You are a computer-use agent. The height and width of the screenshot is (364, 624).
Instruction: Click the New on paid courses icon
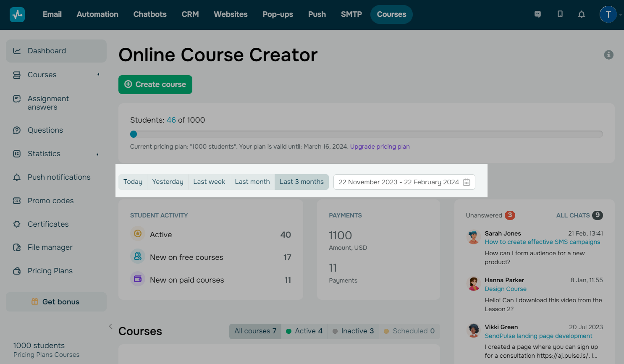point(138,279)
